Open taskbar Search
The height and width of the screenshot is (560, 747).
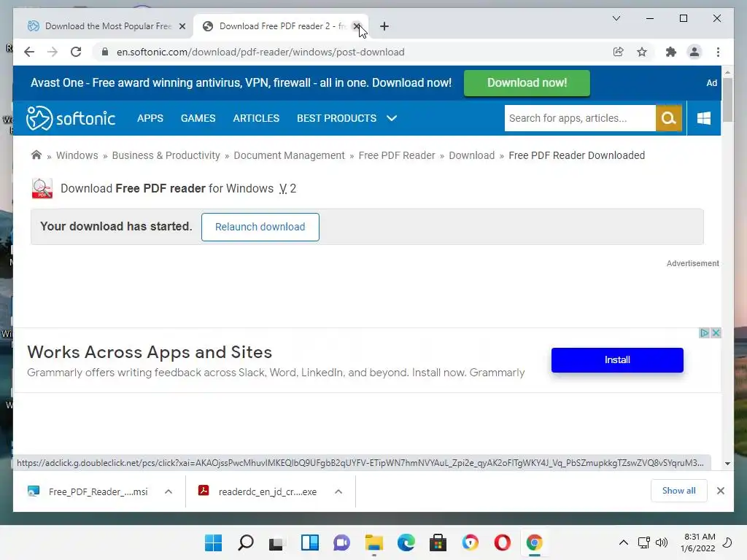click(245, 542)
